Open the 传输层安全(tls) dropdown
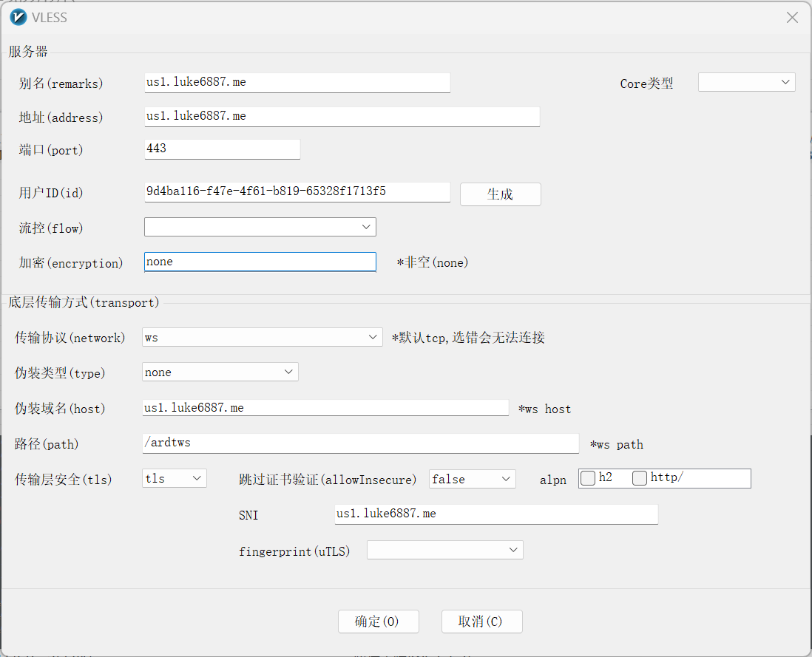Screen dimensions: 812x657 [174, 479]
